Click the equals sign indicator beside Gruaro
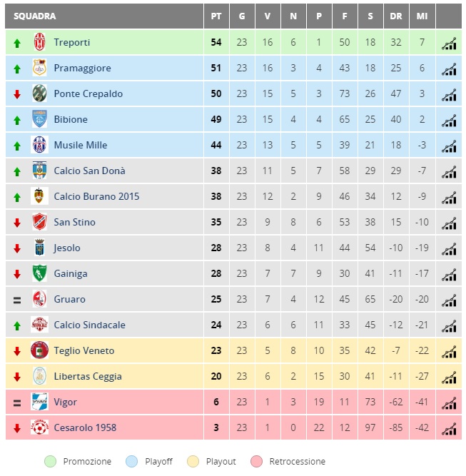 pyautogui.click(x=17, y=300)
